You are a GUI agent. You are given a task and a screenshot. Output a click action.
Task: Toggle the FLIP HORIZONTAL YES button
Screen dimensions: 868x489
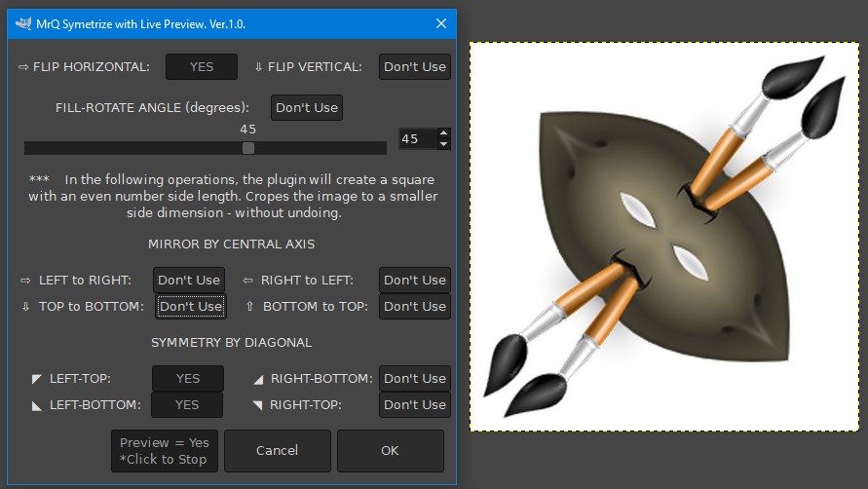pos(202,66)
